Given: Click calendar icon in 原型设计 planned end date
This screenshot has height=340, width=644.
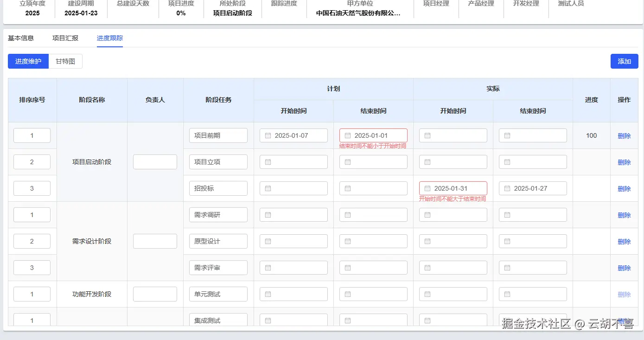Looking at the screenshot, I should point(348,241).
